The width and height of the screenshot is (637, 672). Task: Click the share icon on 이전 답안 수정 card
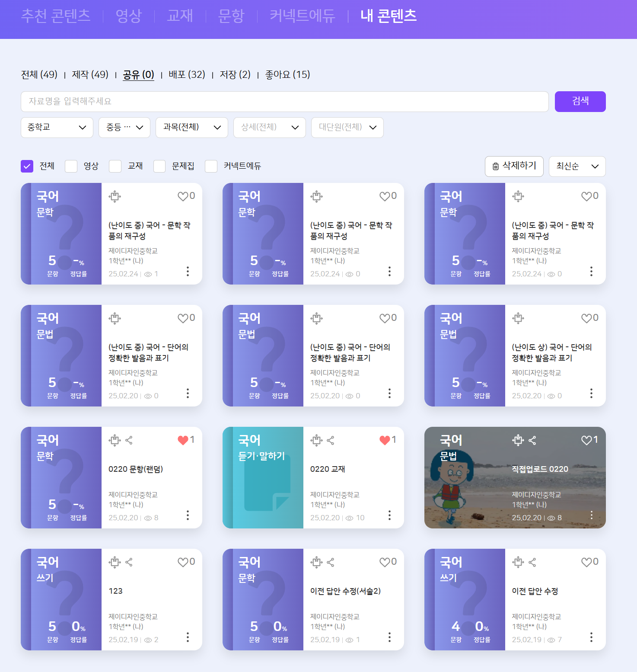(x=532, y=562)
